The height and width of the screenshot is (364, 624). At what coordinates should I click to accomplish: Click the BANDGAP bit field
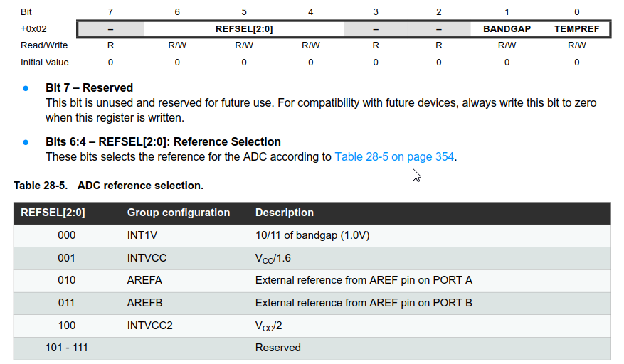point(507,29)
